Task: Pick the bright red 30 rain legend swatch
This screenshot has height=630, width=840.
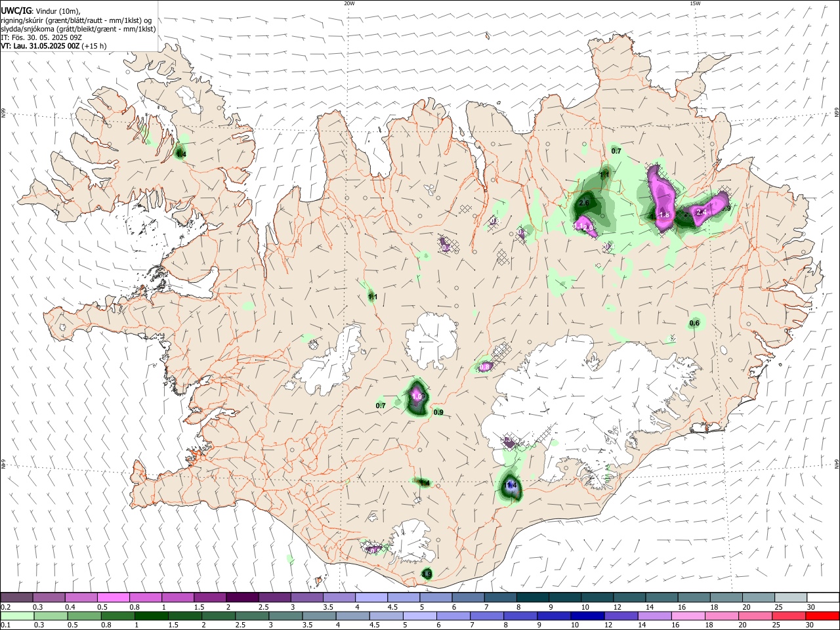Action: click(x=822, y=616)
